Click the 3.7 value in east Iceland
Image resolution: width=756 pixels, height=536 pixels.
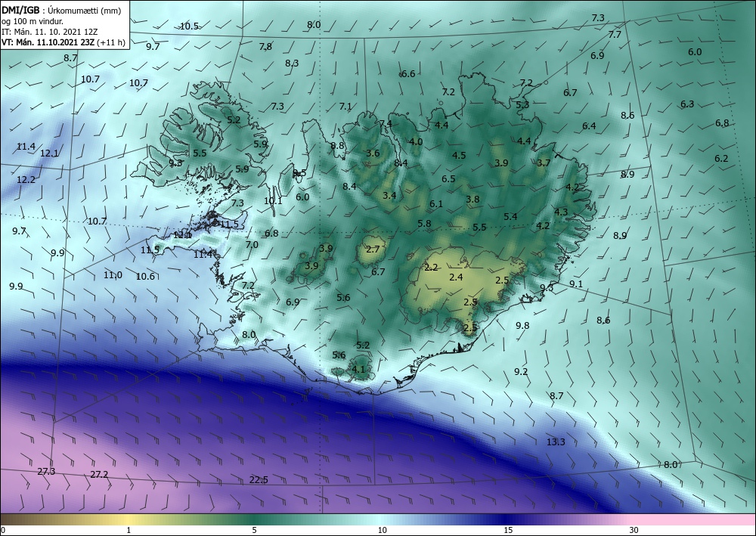[x=544, y=163]
